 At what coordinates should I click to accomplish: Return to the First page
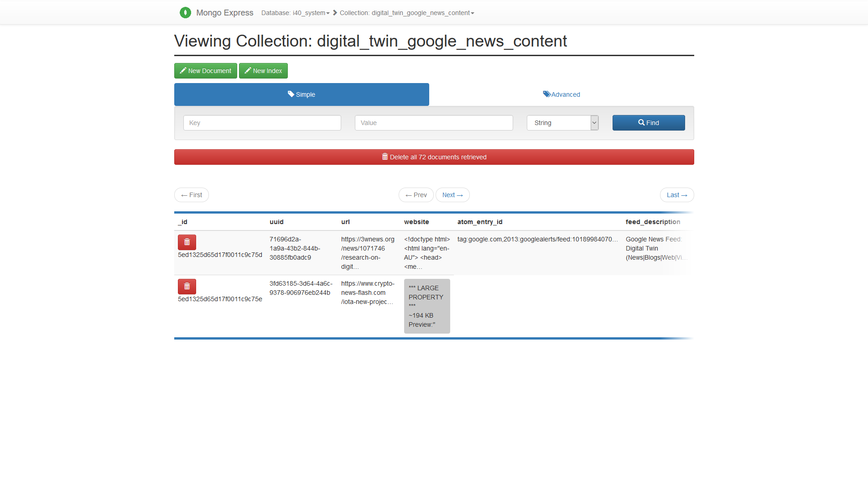[x=191, y=195]
